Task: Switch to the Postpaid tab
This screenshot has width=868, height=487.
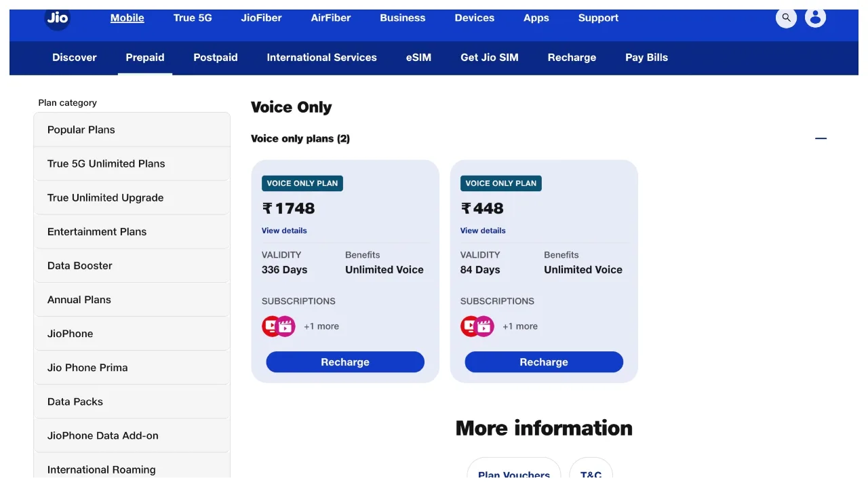Action: coord(216,58)
